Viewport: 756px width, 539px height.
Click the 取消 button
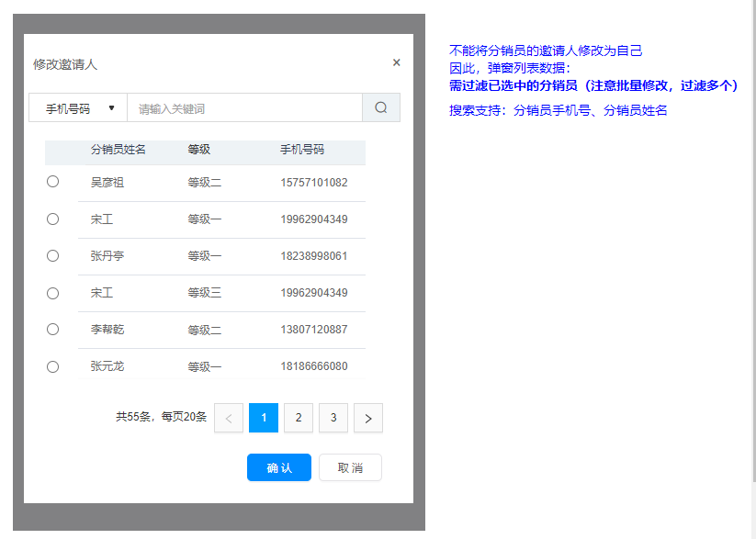(350, 467)
